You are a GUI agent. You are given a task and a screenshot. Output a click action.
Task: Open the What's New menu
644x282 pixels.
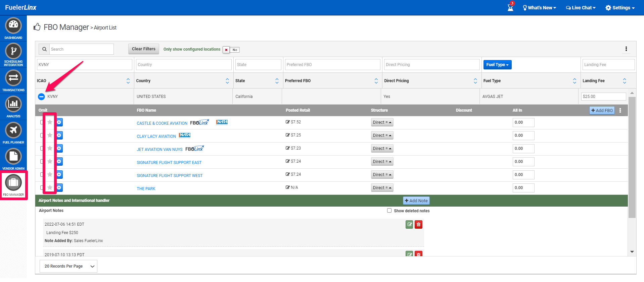point(540,8)
